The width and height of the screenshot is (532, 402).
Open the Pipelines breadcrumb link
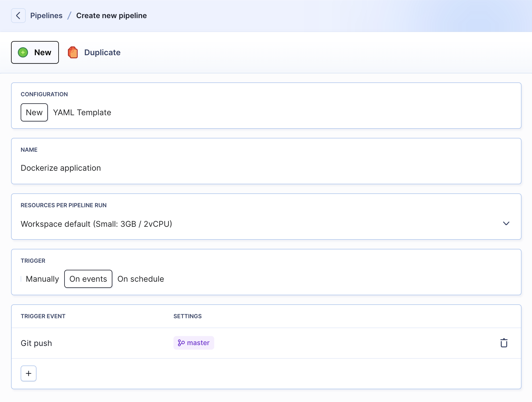click(x=46, y=16)
